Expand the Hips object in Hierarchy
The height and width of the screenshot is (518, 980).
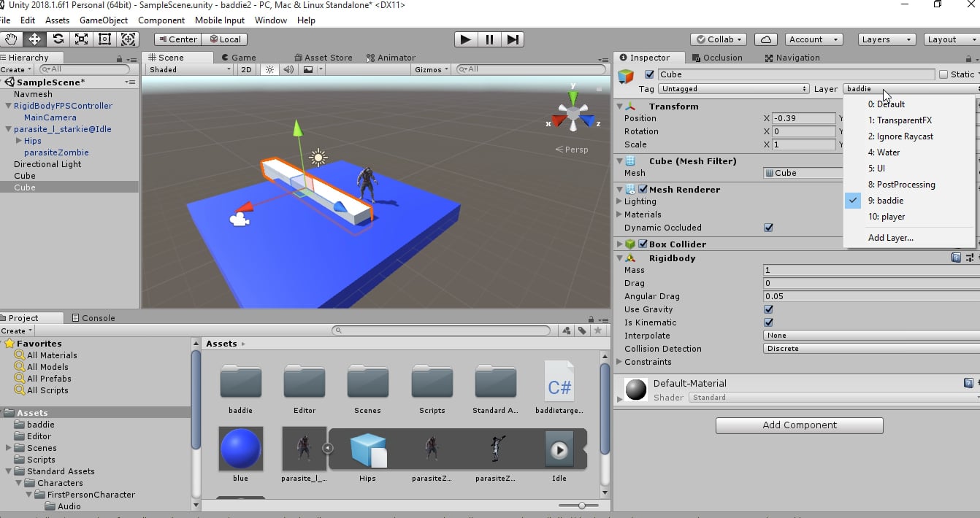(x=18, y=141)
